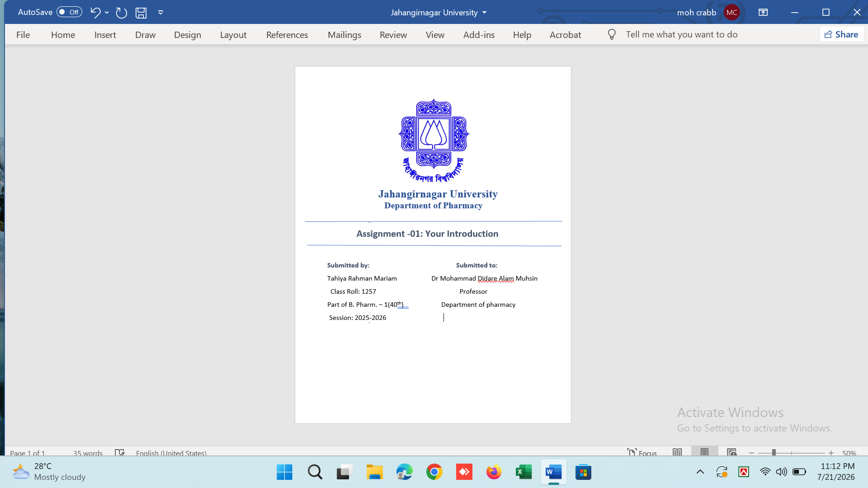The width and height of the screenshot is (868, 488).
Task: Click the misspelled word Didare
Action: (x=487, y=278)
